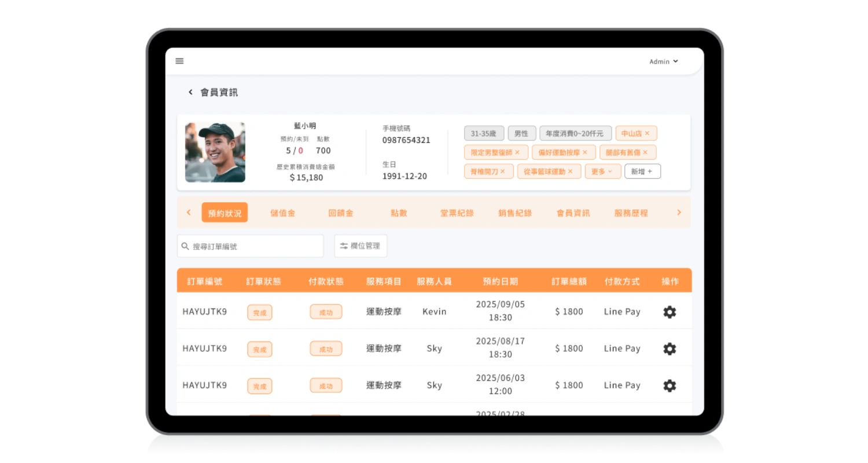Click the 新增 + tag button
The width and height of the screenshot is (868, 463).
(642, 171)
